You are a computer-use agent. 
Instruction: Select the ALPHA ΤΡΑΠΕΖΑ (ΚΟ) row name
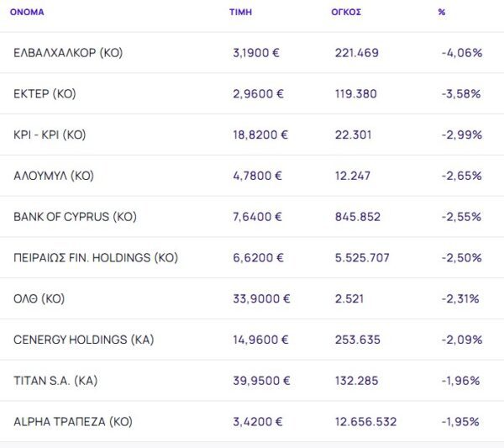pos(73,421)
